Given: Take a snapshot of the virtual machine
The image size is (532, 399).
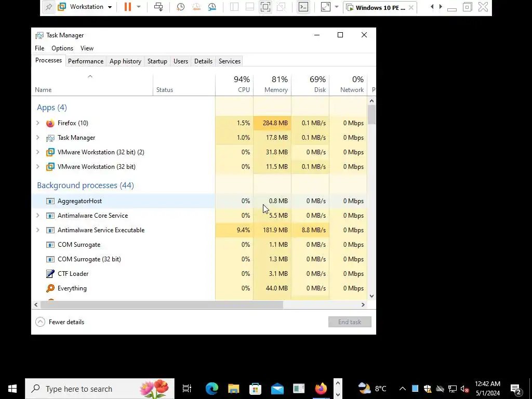Looking at the screenshot, I should coord(180,7).
